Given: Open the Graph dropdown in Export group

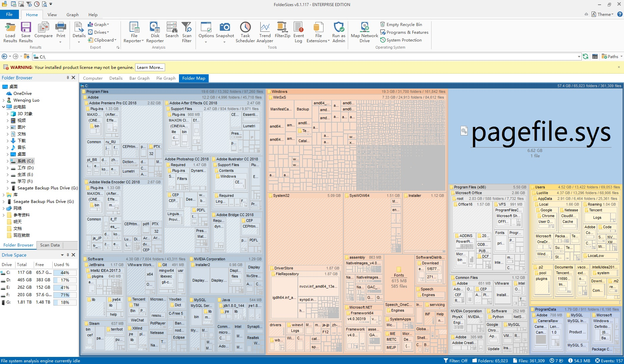Looking at the screenshot, I should click(x=99, y=24).
